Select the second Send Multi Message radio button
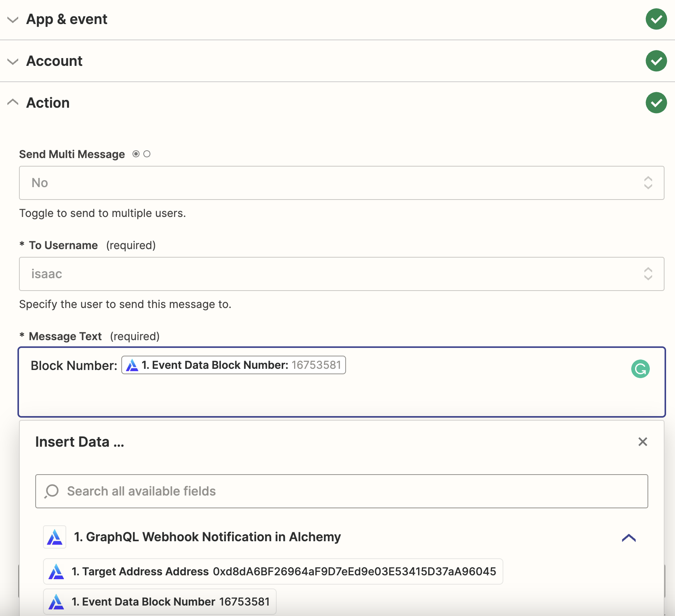Image resolution: width=675 pixels, height=616 pixels. pos(147,154)
